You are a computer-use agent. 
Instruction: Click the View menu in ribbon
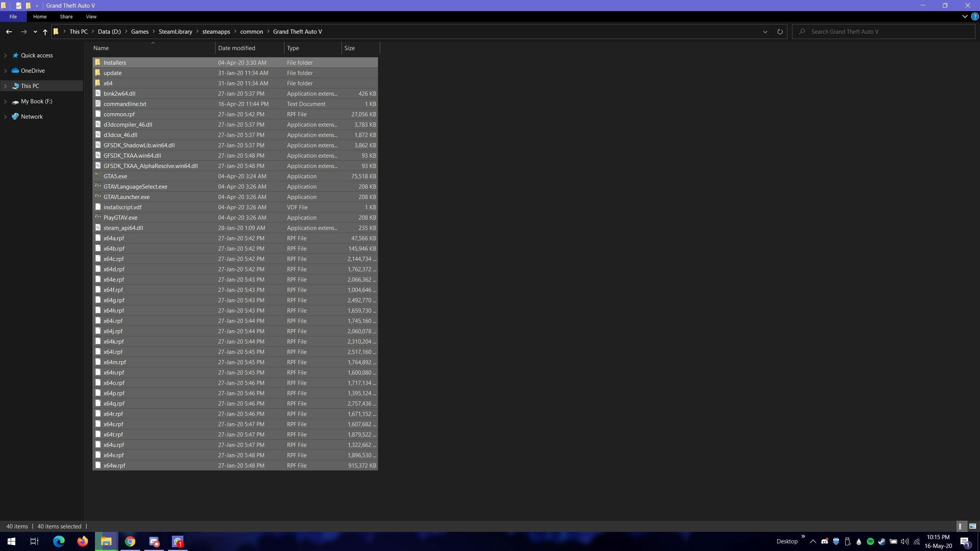click(91, 16)
